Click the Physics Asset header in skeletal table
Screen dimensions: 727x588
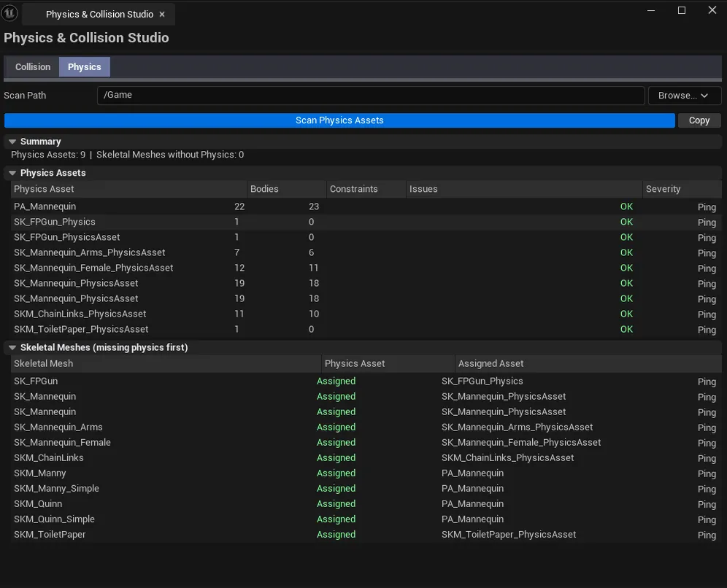click(388, 364)
